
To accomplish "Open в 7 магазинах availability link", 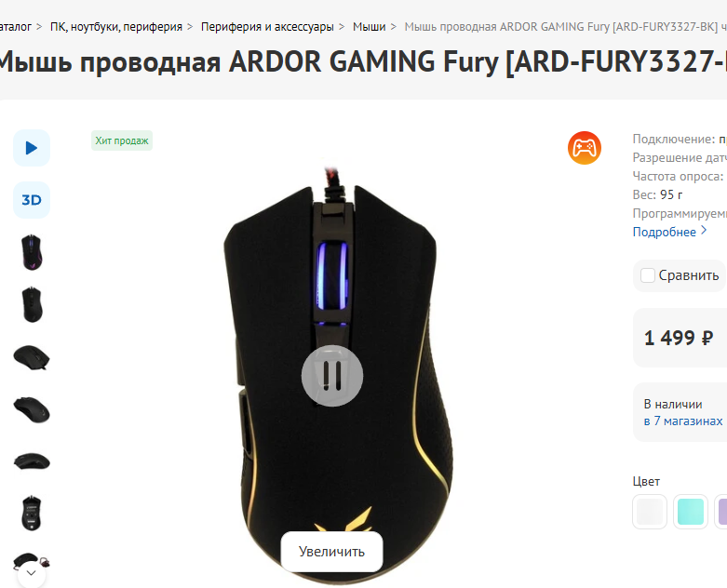I will [683, 421].
